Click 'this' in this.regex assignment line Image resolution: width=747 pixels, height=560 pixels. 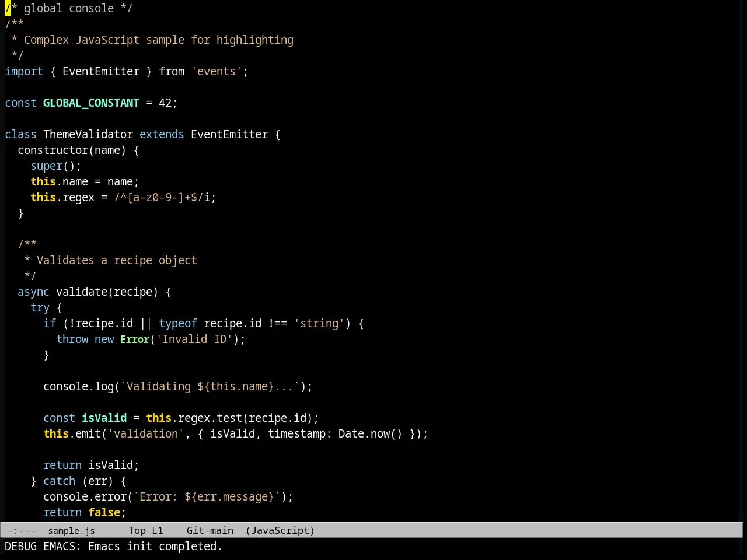43,198
